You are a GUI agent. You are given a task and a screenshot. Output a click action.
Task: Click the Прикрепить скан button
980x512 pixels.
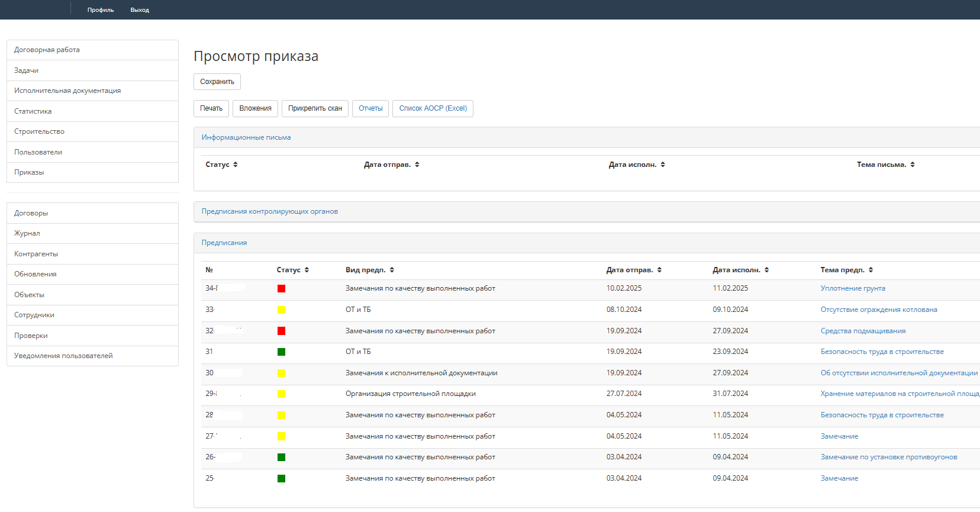tap(315, 108)
